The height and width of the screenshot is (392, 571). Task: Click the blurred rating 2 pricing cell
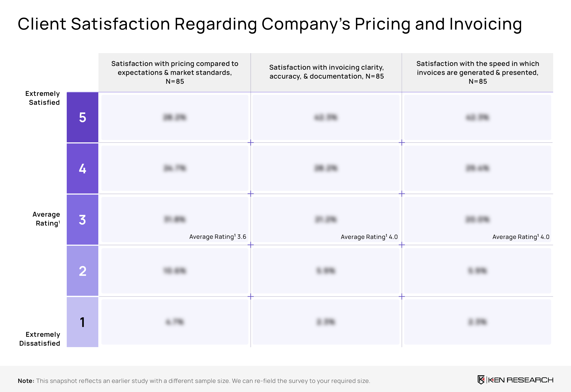175,271
